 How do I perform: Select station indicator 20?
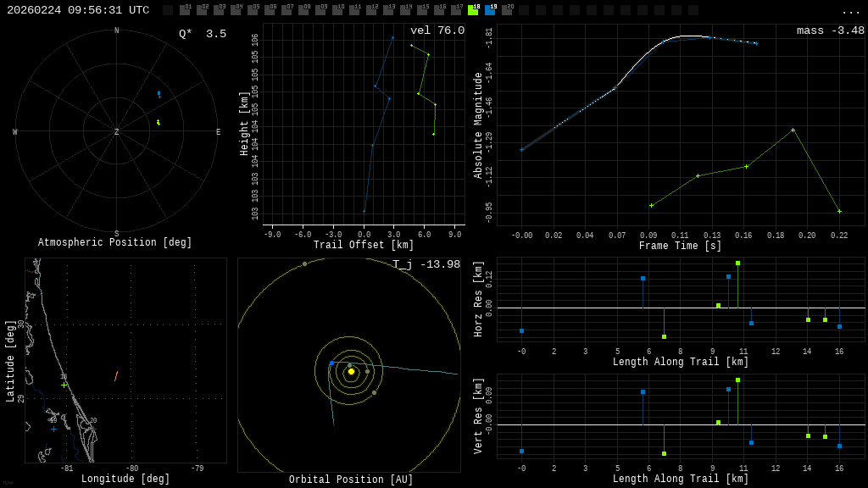click(507, 9)
